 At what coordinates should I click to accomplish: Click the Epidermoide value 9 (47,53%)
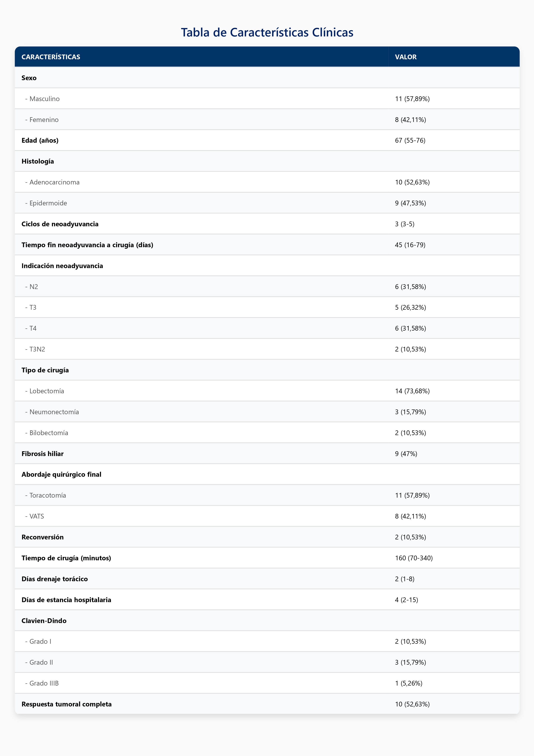pos(410,203)
